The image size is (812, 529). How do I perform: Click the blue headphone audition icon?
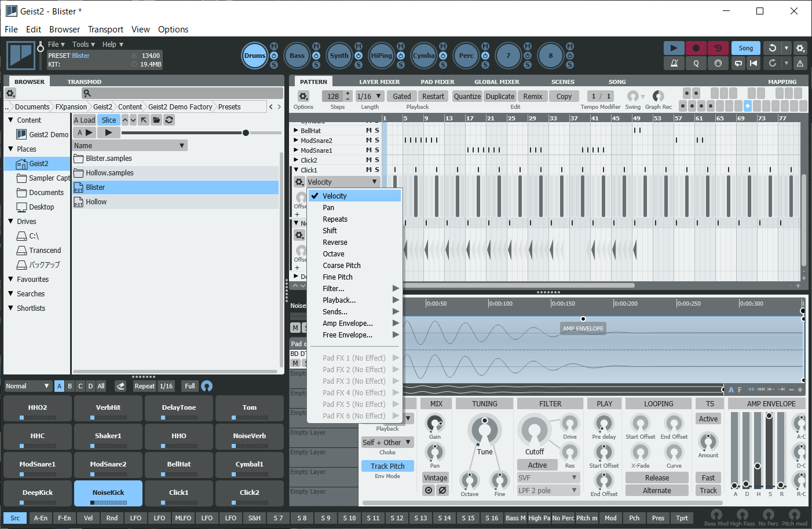click(x=207, y=386)
